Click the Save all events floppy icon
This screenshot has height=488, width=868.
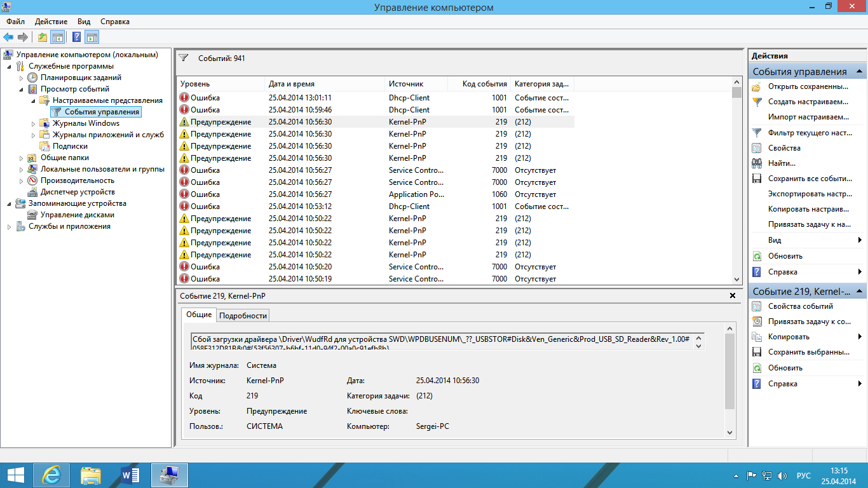click(757, 179)
